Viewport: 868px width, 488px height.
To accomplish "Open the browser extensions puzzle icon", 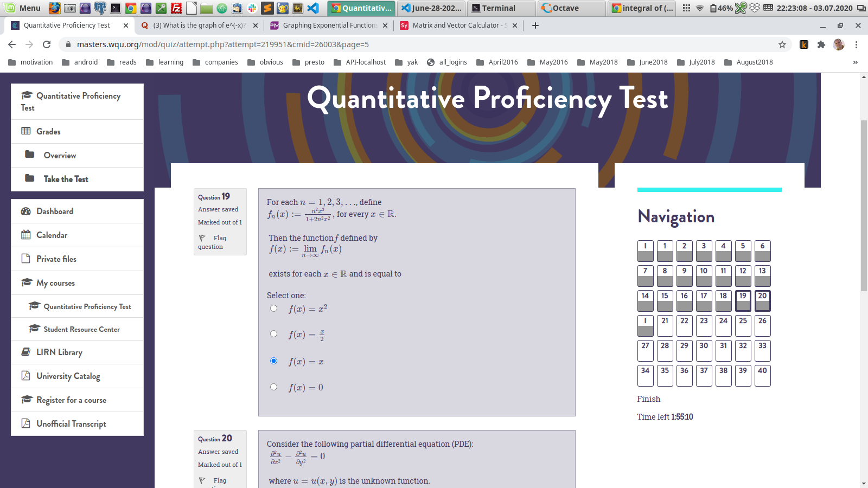I will [821, 44].
